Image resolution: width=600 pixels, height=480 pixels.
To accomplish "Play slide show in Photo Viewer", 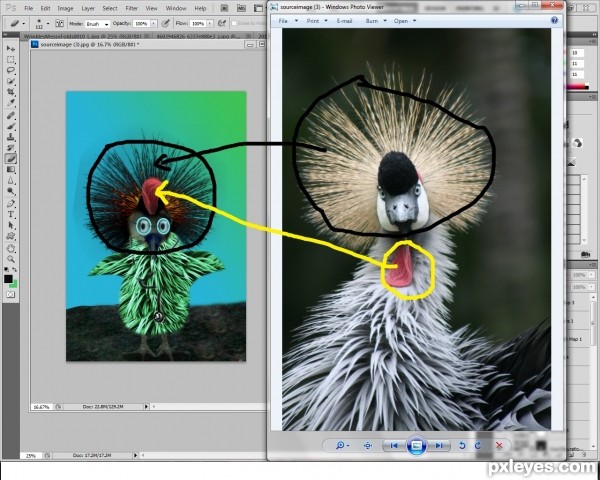I will click(416, 445).
